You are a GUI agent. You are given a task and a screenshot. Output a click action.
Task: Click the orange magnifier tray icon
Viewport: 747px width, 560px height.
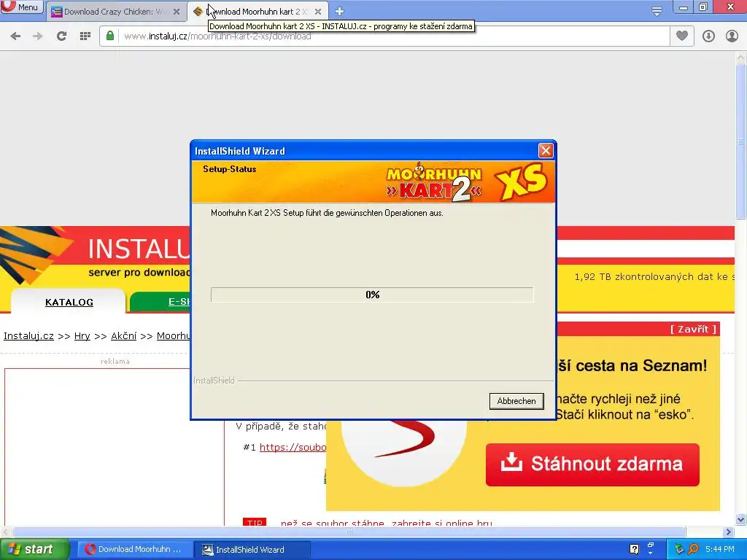(693, 549)
